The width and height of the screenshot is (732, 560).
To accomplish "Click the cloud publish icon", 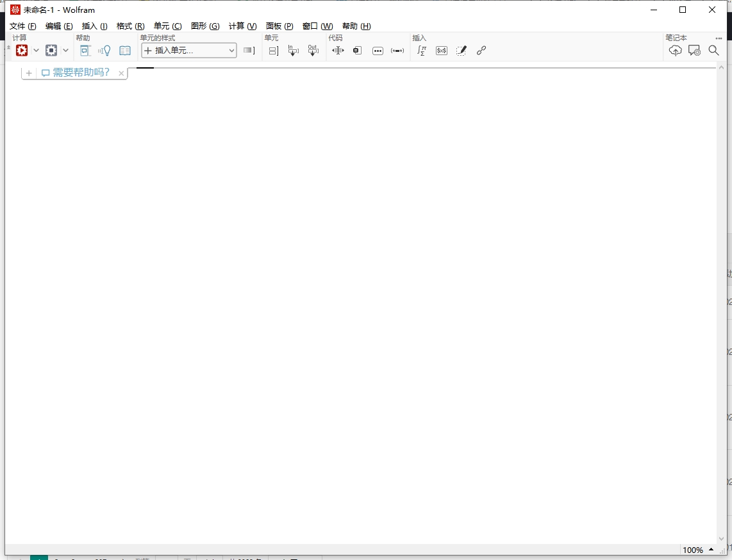I will 675,51.
